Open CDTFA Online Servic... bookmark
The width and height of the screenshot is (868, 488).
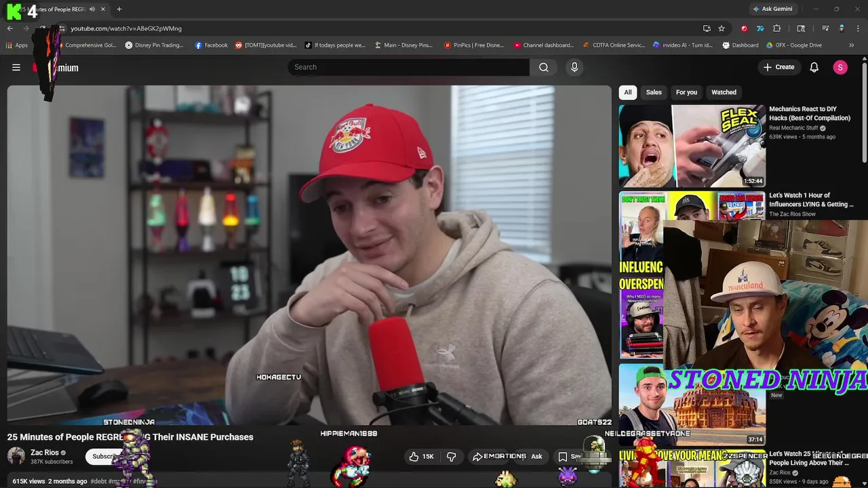[613, 45]
